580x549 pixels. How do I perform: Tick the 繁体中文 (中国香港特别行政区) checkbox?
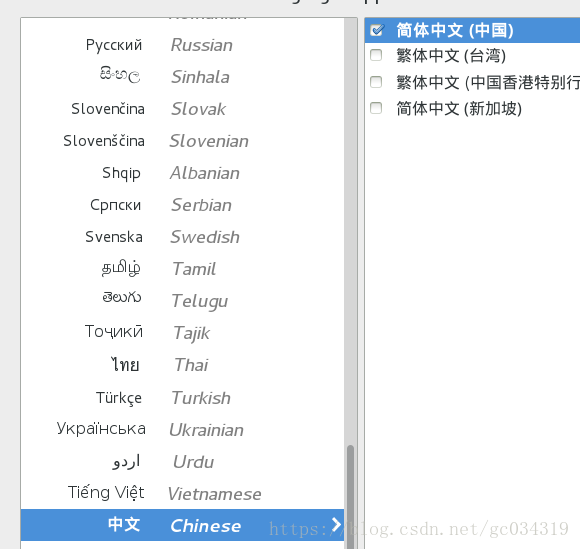pos(376,82)
